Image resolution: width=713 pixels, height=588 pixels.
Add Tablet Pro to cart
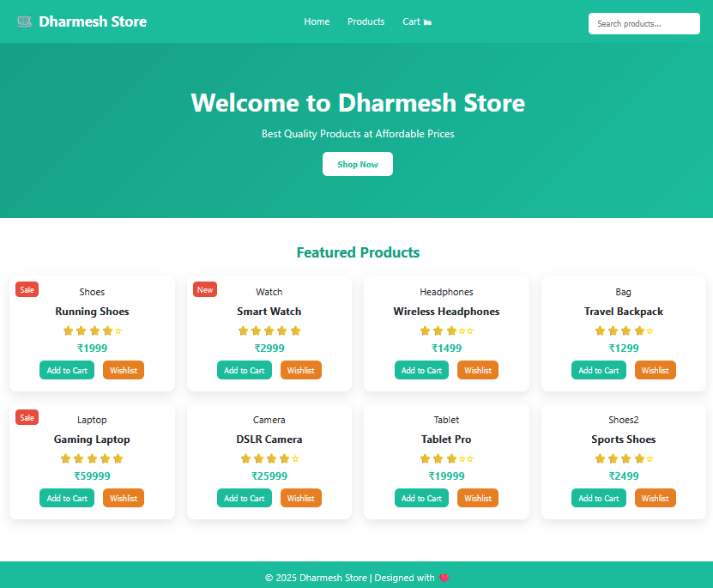pos(421,498)
